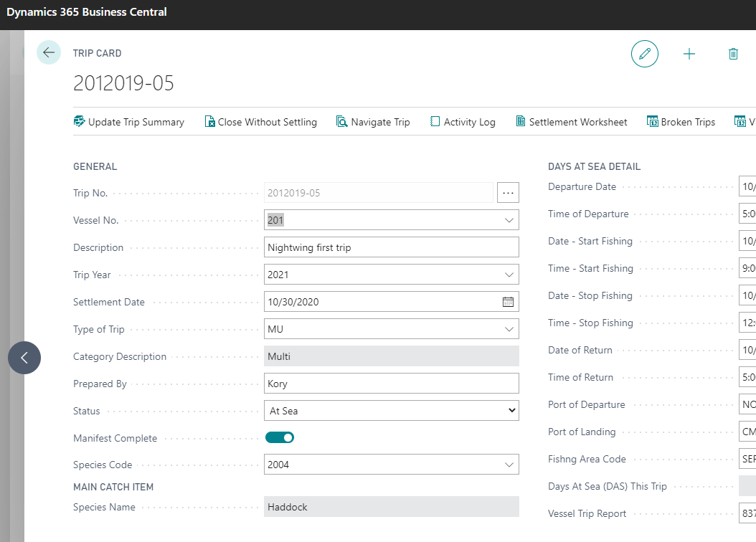756x542 pixels.
Task: Click inside the Prepared By field
Action: coord(391,383)
